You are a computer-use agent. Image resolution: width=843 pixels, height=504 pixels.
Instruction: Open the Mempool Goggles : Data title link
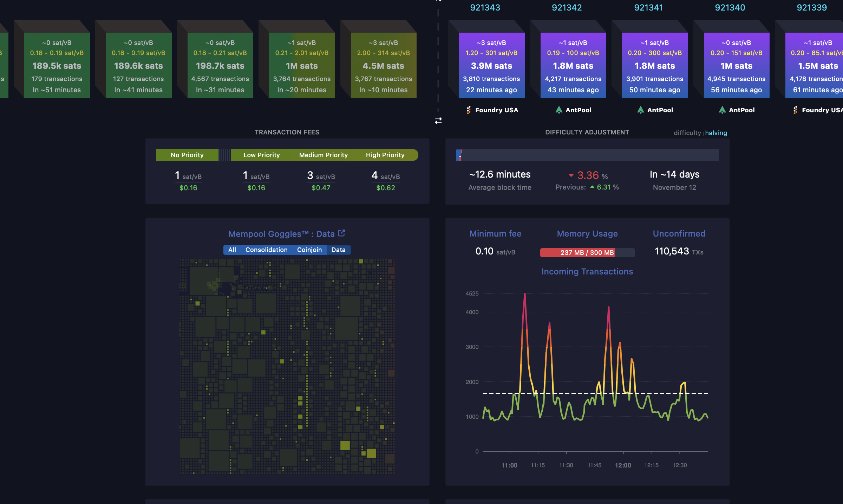[281, 234]
